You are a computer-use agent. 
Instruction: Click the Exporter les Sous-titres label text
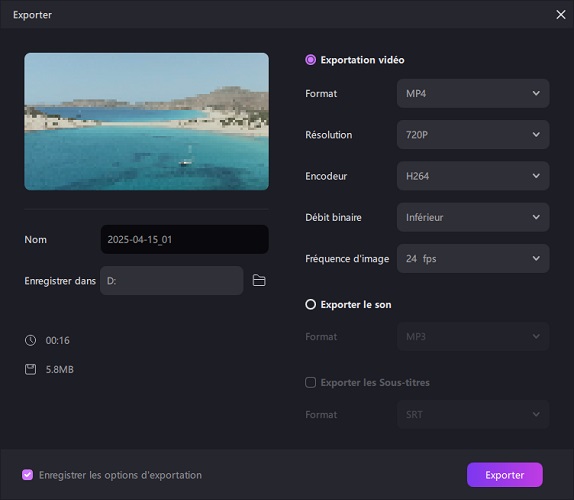click(375, 383)
